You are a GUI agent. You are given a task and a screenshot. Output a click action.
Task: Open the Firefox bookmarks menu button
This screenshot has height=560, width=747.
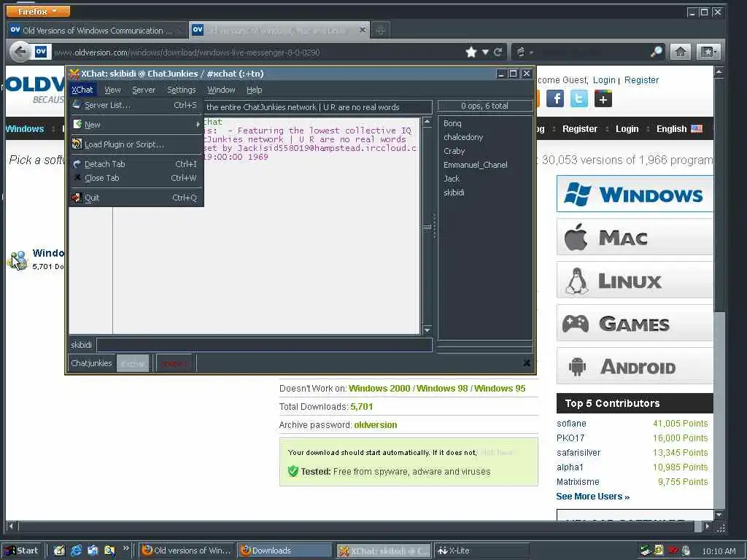pos(708,52)
